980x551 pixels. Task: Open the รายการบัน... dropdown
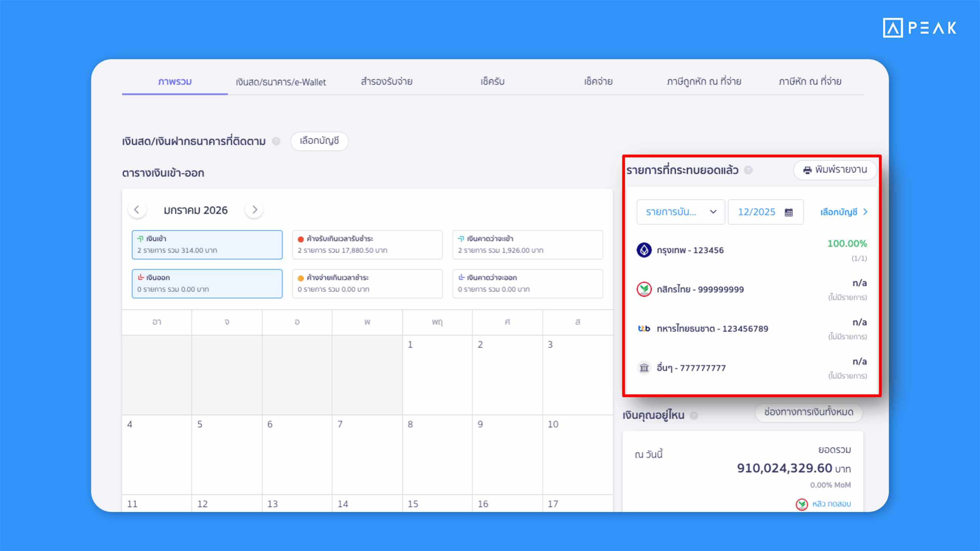click(680, 212)
